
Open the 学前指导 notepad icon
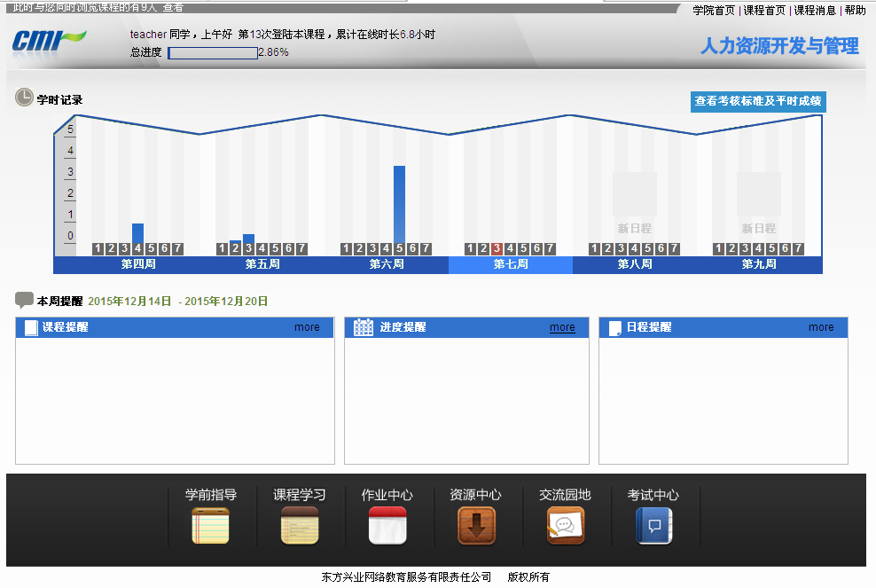pyautogui.click(x=210, y=525)
